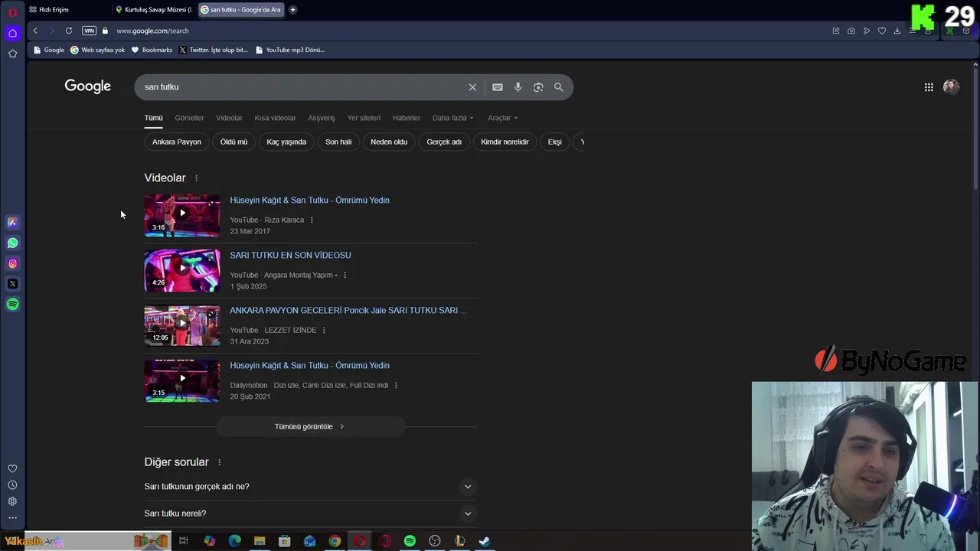The height and width of the screenshot is (551, 980).
Task: Click Kaç yaşında suggestion chip
Action: click(x=286, y=142)
